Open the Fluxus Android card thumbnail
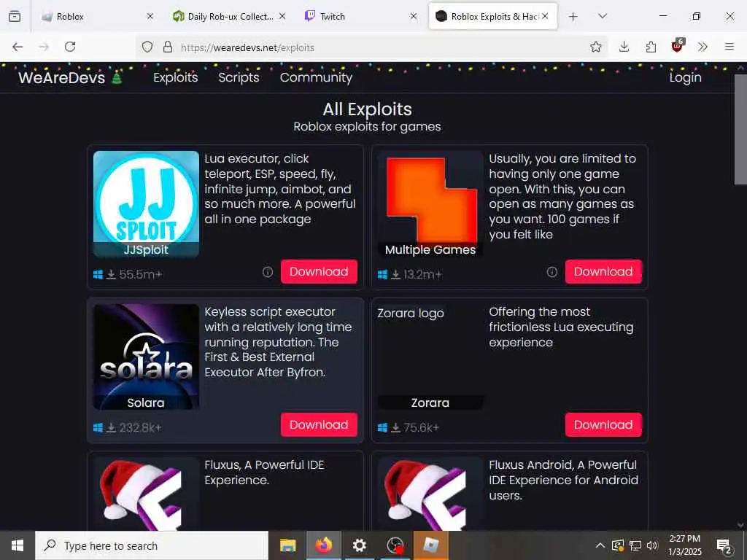The height and width of the screenshot is (560, 747). 430,494
